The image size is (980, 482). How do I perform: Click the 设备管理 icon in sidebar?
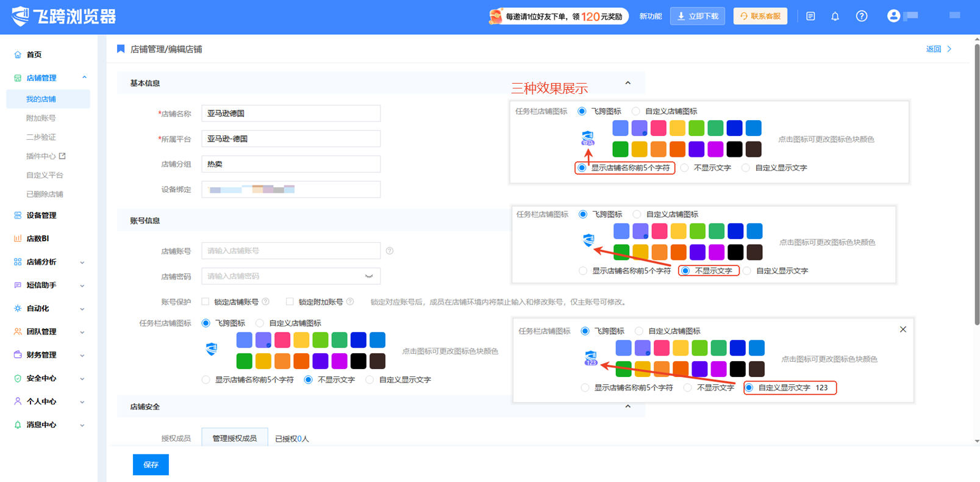(18, 215)
